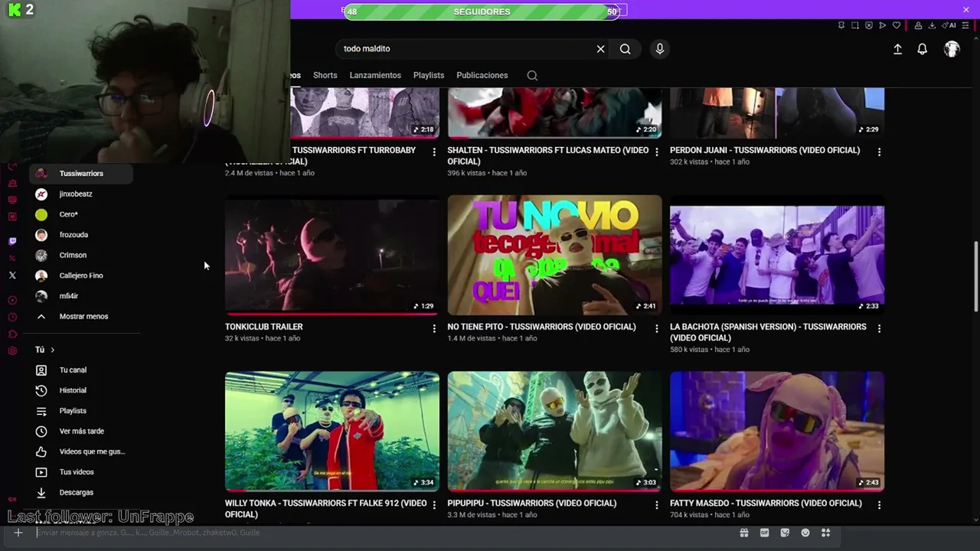Open the GIF picker in chat bar
Screen dimensions: 980x551
(x=764, y=533)
